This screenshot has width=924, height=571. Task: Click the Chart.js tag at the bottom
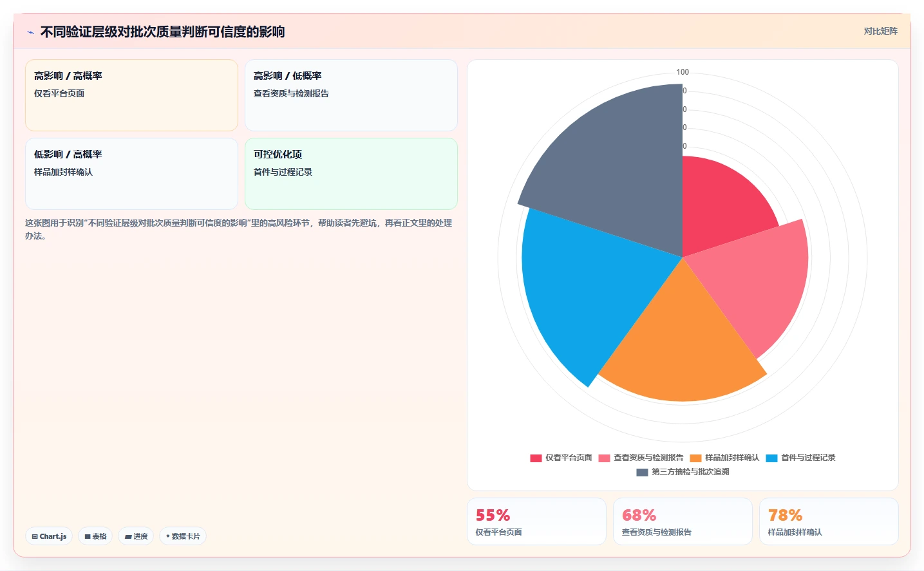click(49, 536)
